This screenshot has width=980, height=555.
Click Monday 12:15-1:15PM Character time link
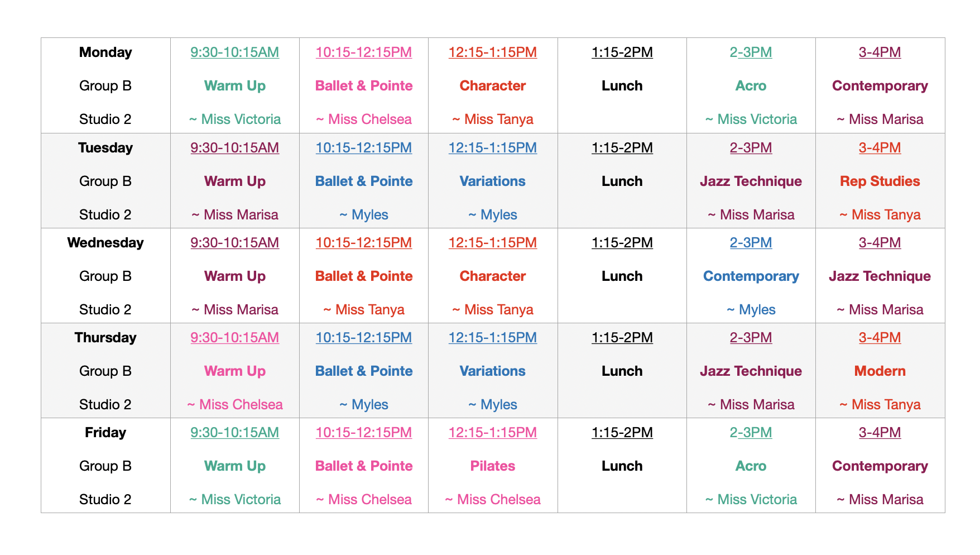click(492, 52)
